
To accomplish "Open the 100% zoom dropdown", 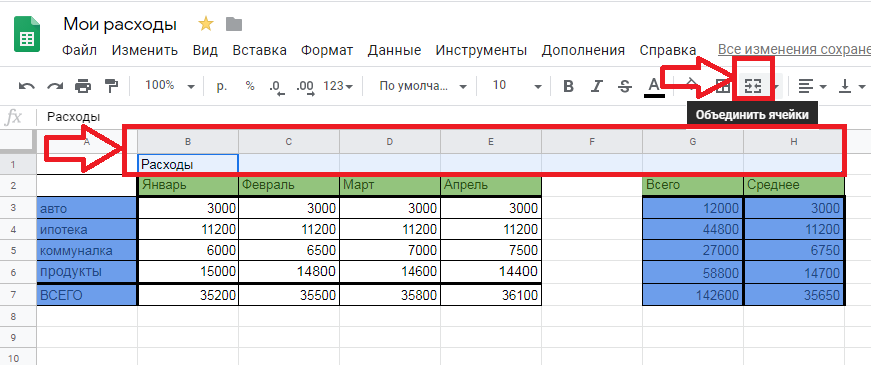I will pos(170,86).
